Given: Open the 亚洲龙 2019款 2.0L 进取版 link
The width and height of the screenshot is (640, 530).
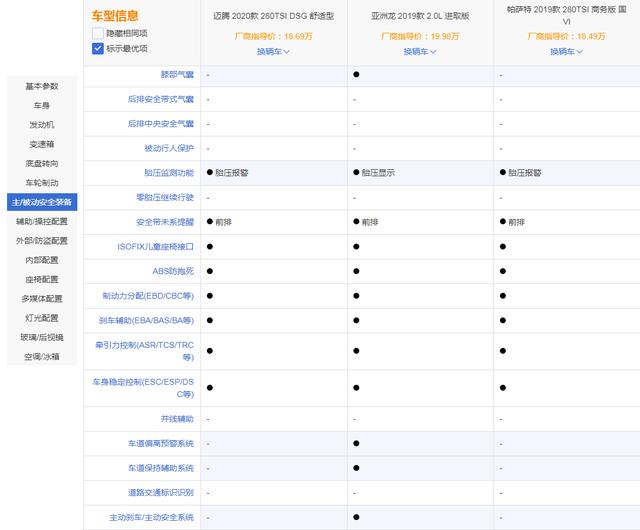Looking at the screenshot, I should [x=420, y=15].
